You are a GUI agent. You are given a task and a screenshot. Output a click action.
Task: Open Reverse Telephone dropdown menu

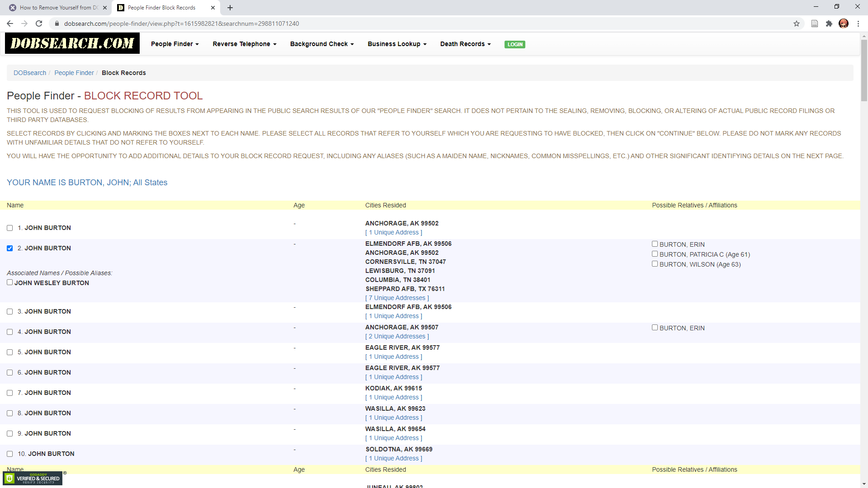pyautogui.click(x=245, y=44)
